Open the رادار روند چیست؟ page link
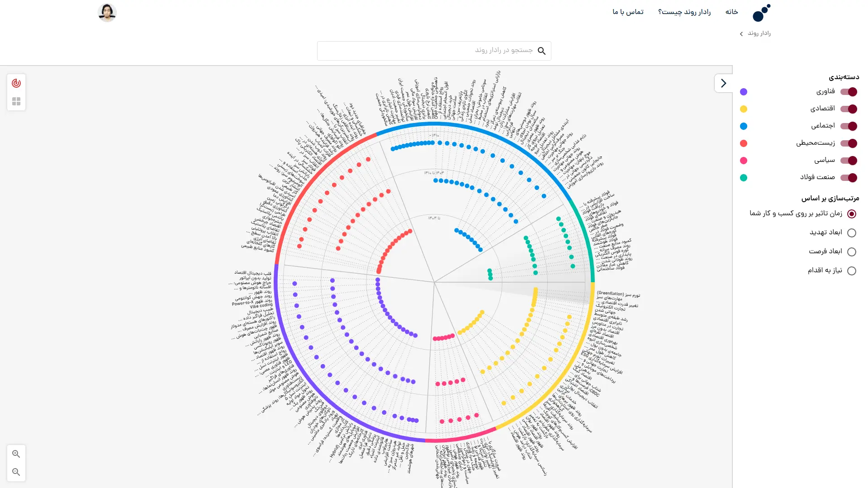This screenshot has width=868, height=488. (684, 12)
